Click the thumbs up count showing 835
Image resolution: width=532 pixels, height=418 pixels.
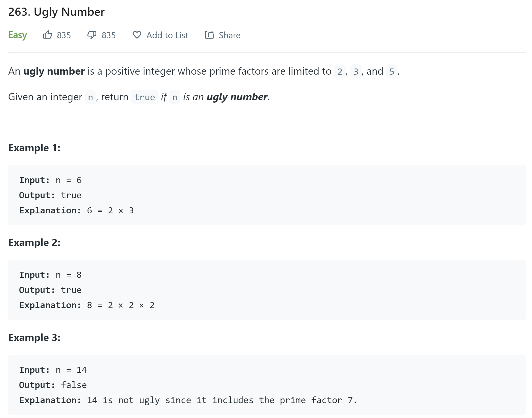click(64, 35)
